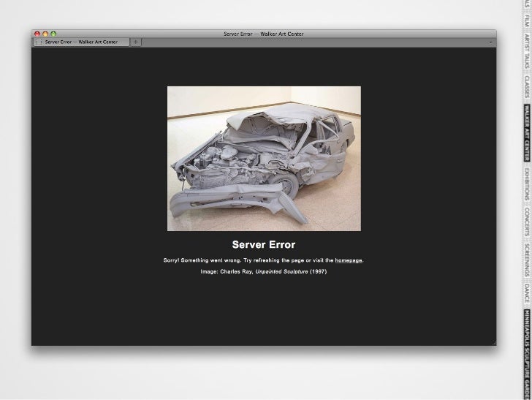Click the vertical CLASSES label
The height and width of the screenshot is (400, 532).
point(527,86)
